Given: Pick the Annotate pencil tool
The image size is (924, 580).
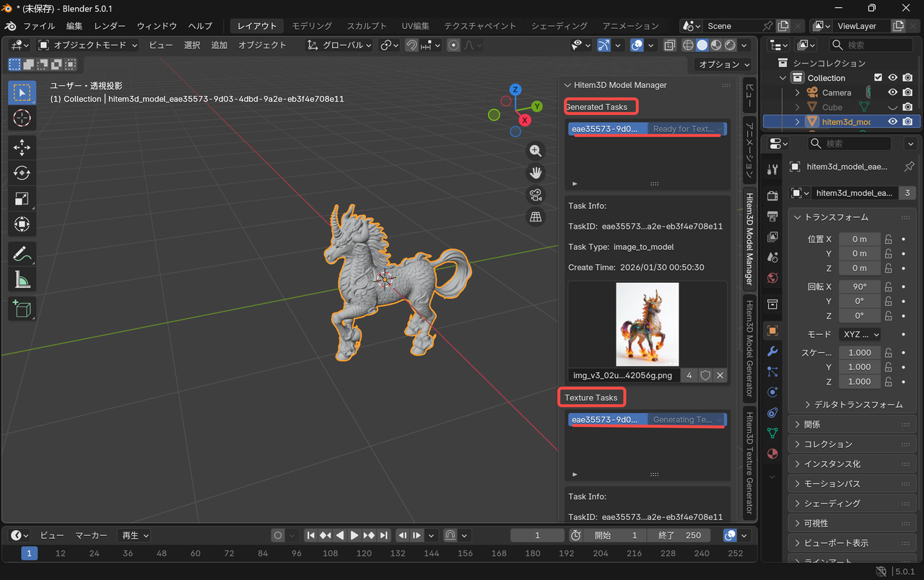Looking at the screenshot, I should [x=22, y=254].
